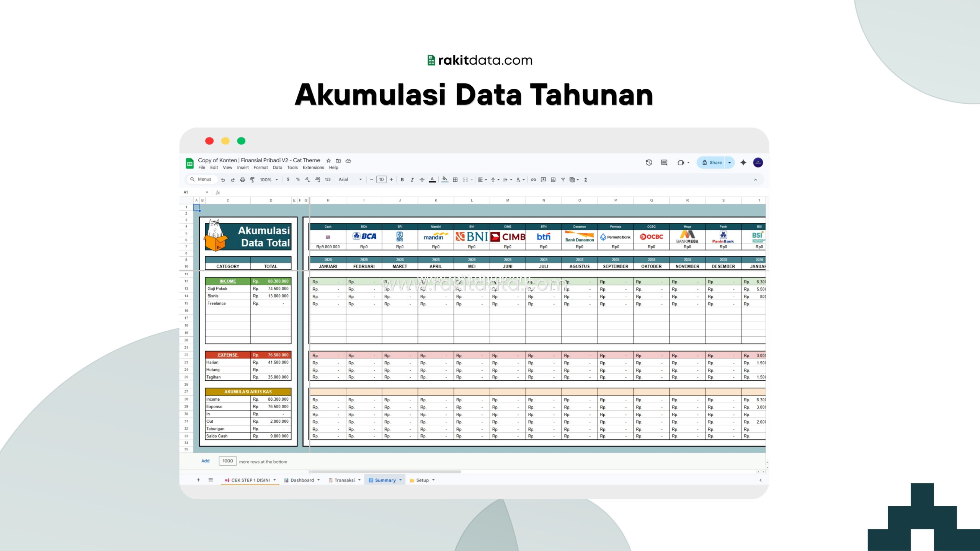This screenshot has width=980, height=551.
Task: Switch to the Dashboard sheet tab
Action: tap(302, 480)
